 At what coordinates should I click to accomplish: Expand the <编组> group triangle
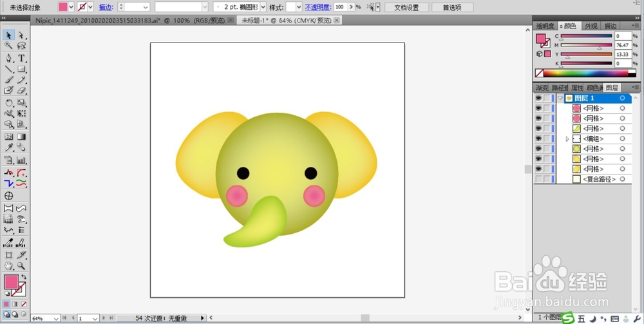click(x=567, y=138)
